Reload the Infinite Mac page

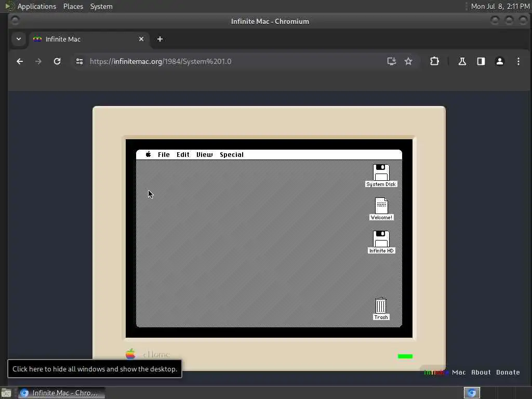(57, 61)
